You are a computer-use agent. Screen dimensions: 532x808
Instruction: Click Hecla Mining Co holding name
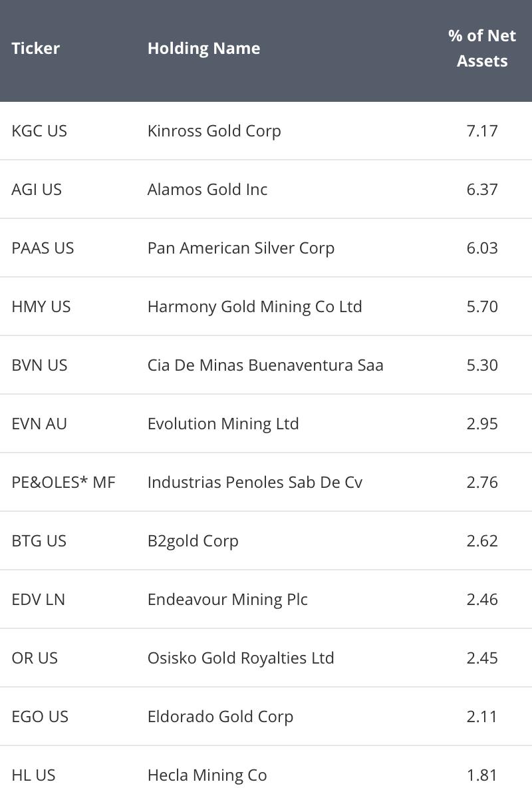[x=207, y=775]
